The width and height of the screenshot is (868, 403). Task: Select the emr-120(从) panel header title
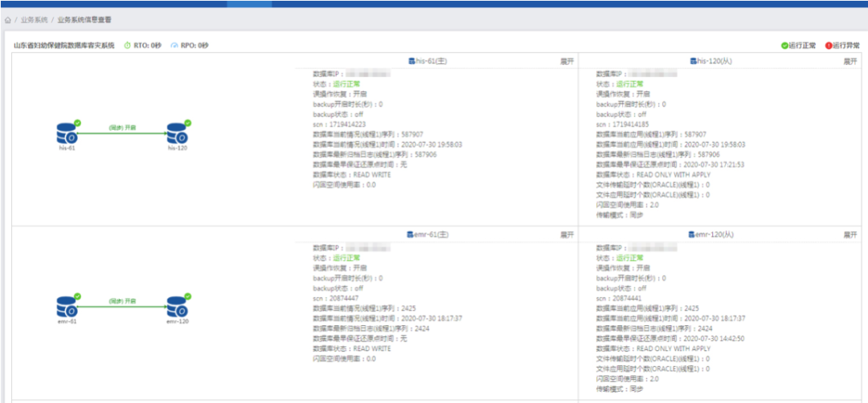point(715,234)
